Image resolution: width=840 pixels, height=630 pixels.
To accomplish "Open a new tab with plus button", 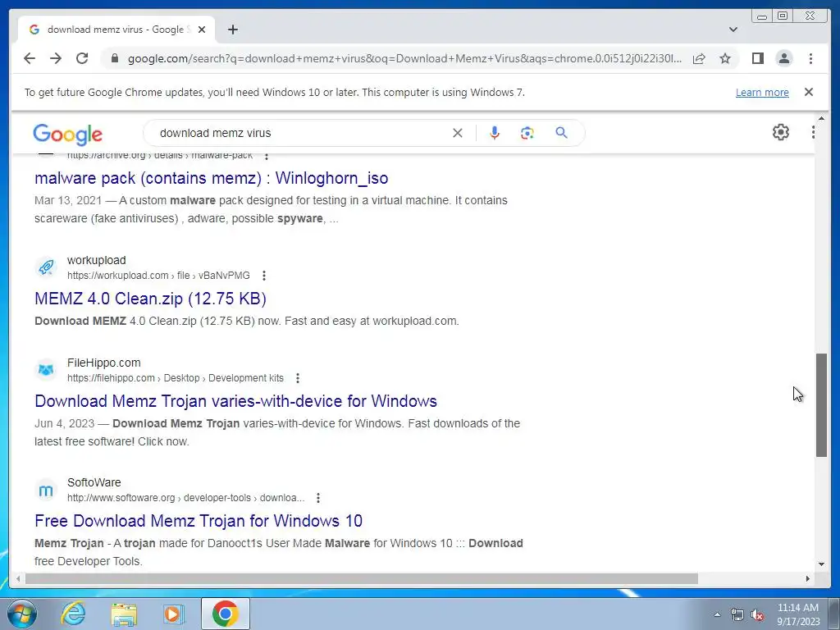I will tap(232, 30).
